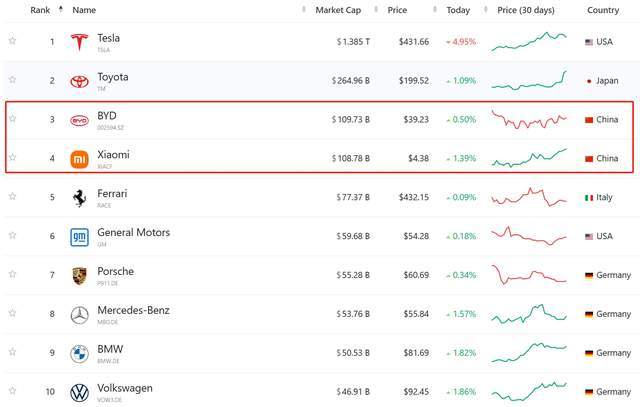The height and width of the screenshot is (407, 640).
Task: Open the Tesla company link
Action: (109, 38)
